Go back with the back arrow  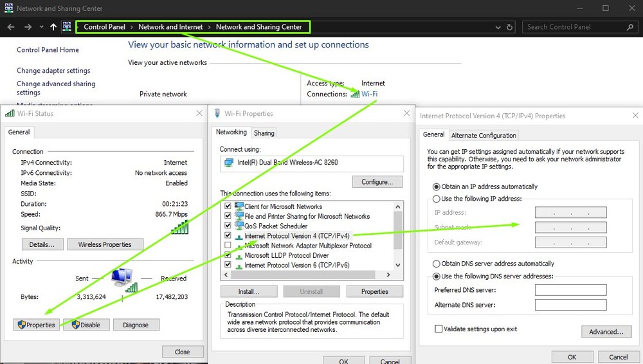point(11,27)
